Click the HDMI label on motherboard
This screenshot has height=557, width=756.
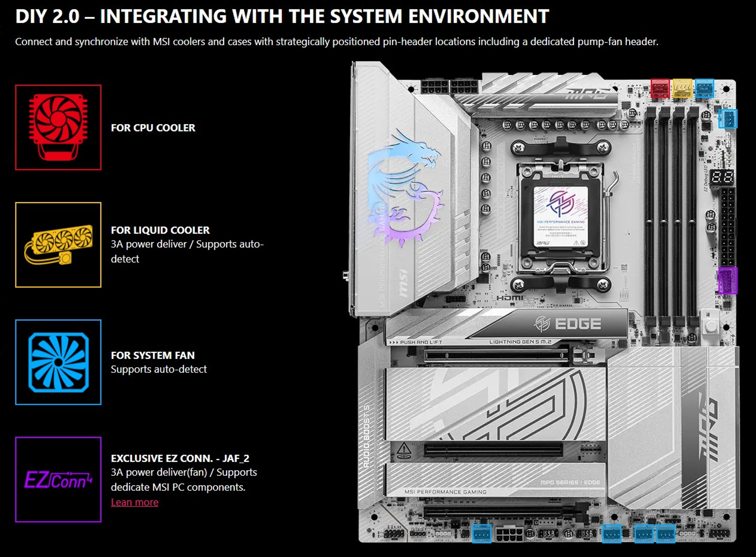coord(510,298)
